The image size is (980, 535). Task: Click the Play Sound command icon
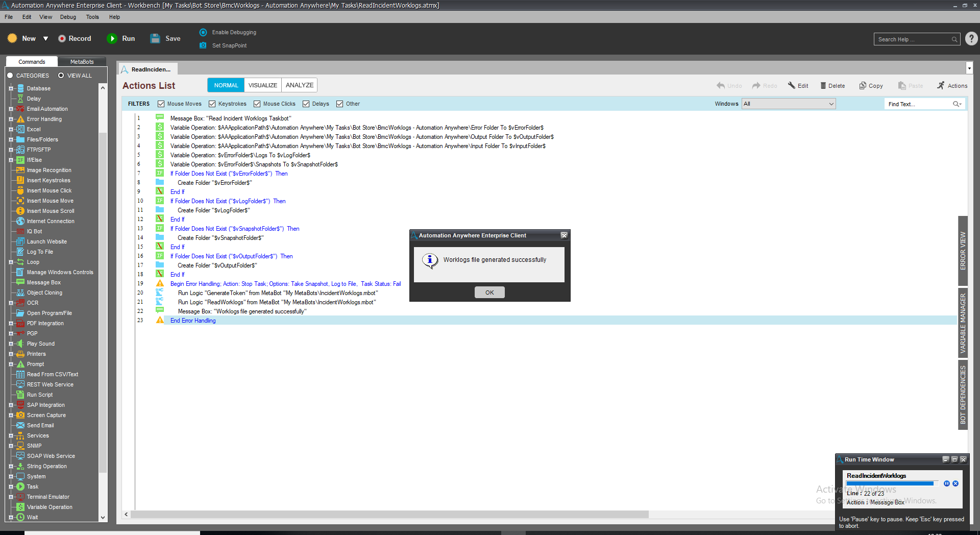[x=20, y=344]
